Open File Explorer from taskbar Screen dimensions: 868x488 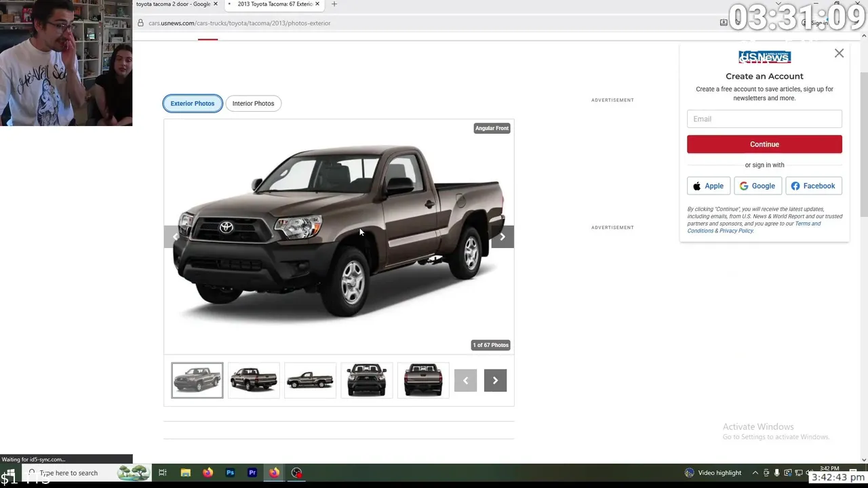pyautogui.click(x=185, y=473)
